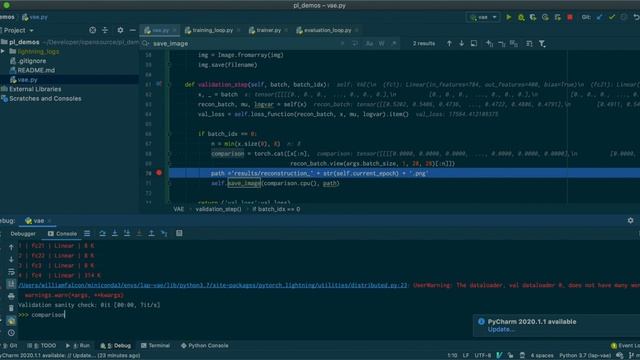Select README.md in the project tree
Viewport: 640px width, 360px height.
coord(36,70)
